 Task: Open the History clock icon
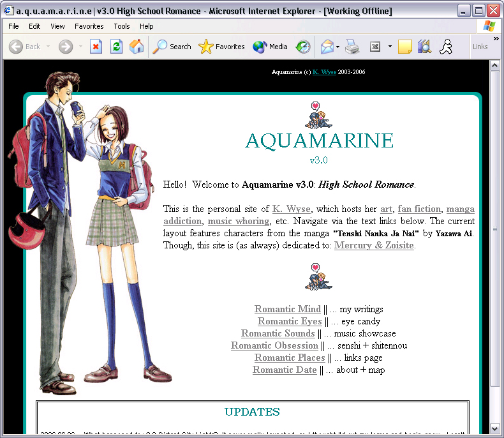click(x=303, y=47)
